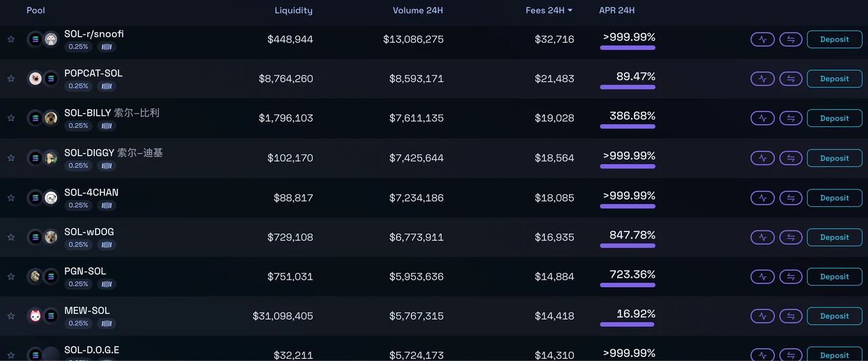The height and width of the screenshot is (361, 868).
Task: Open the chart icon for the MEW-SOL pool
Action: point(762,316)
